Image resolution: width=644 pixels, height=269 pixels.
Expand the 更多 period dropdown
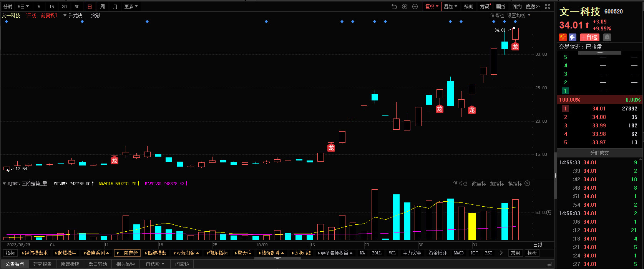coord(131,7)
